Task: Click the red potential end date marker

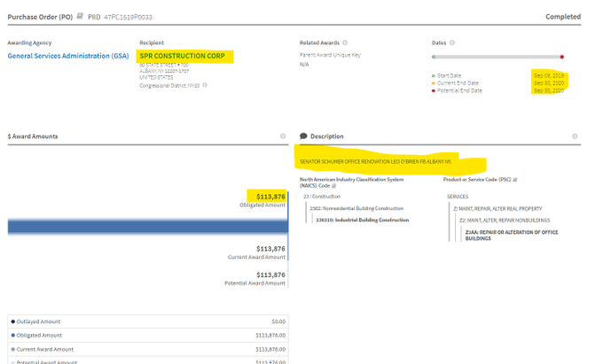Action: [562, 57]
